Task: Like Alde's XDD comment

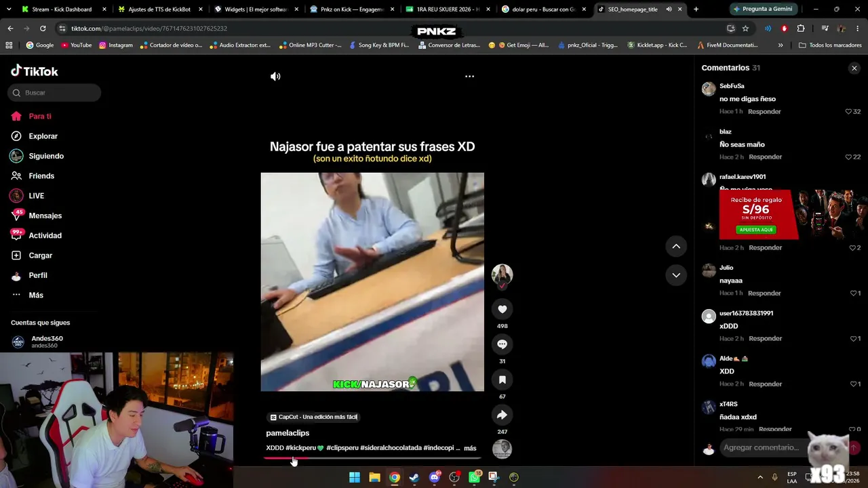Action: (853, 384)
